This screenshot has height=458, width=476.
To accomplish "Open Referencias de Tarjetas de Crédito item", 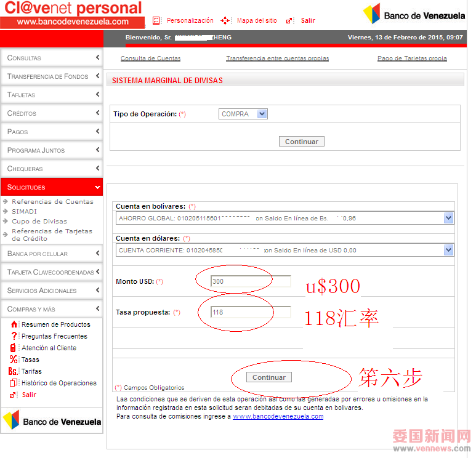I will pos(52,235).
